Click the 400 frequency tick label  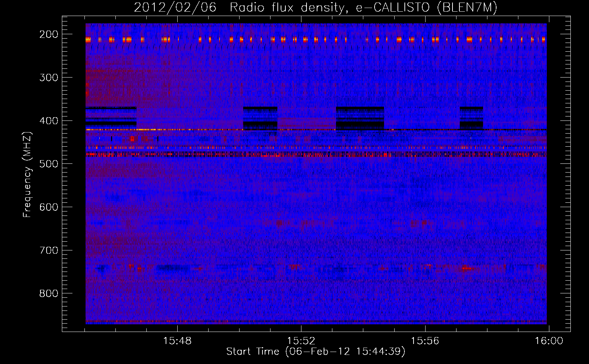point(48,121)
